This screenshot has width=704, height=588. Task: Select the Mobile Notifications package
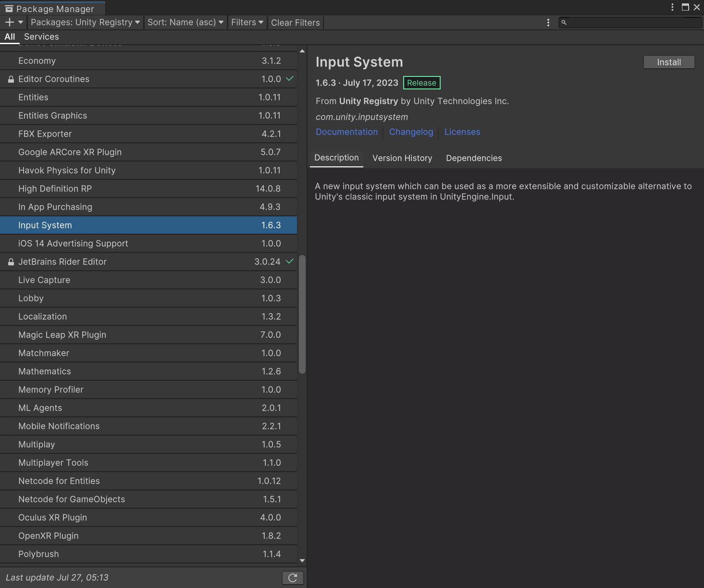(148, 426)
